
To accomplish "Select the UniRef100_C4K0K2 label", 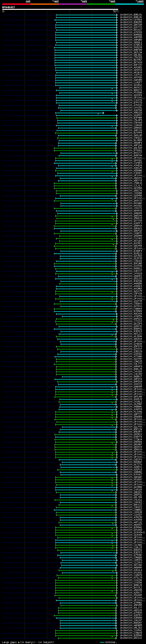I will [131, 502].
